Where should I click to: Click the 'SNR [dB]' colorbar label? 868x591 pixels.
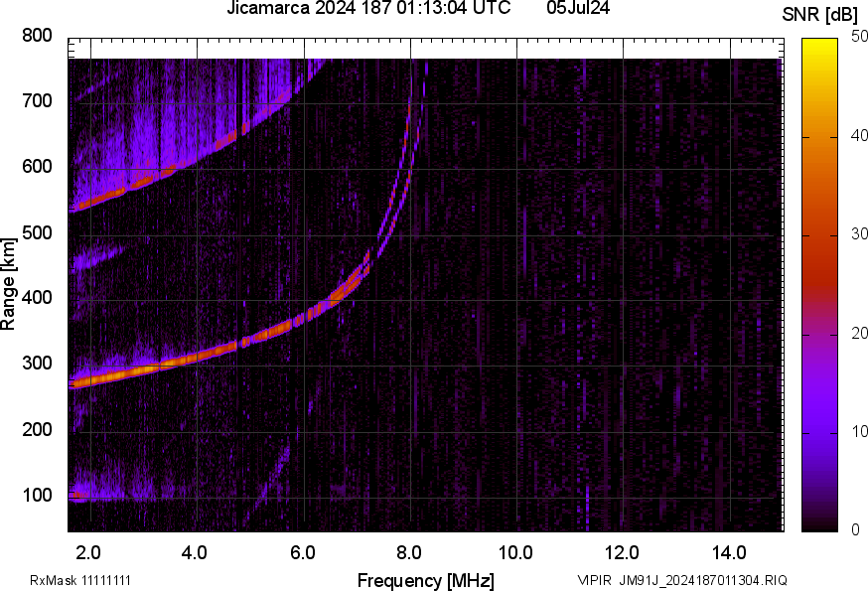click(x=820, y=15)
